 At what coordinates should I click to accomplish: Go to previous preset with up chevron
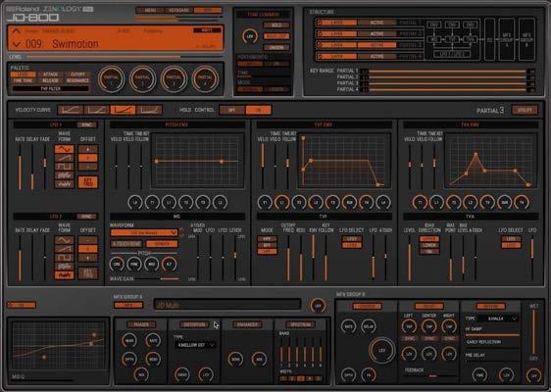[x=16, y=31]
